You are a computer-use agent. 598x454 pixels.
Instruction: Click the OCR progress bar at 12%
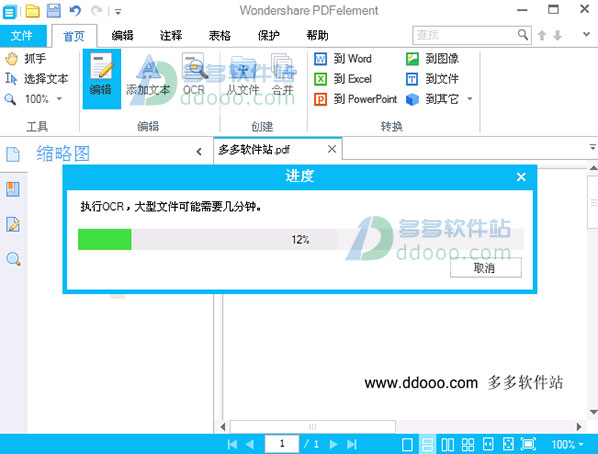(x=301, y=240)
